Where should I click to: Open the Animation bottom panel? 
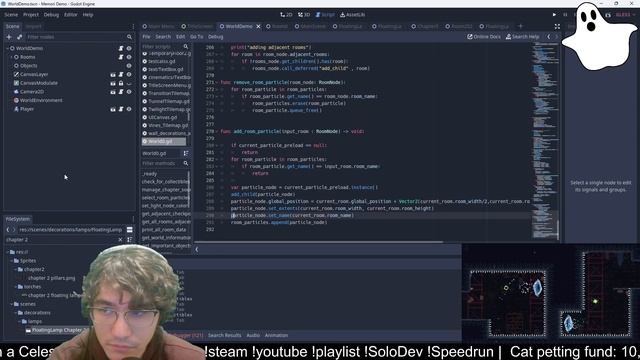click(x=276, y=336)
